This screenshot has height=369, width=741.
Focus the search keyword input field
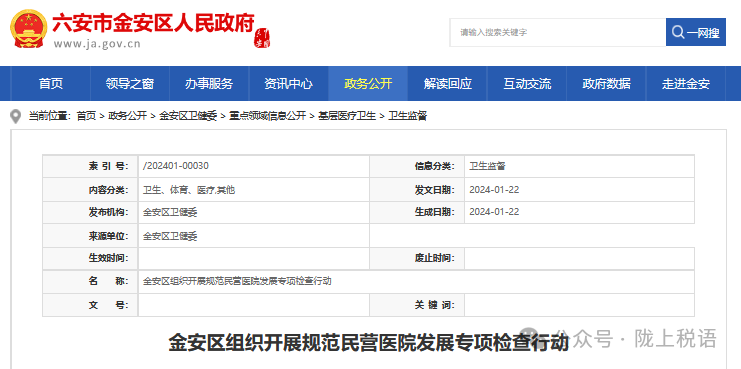[558, 32]
